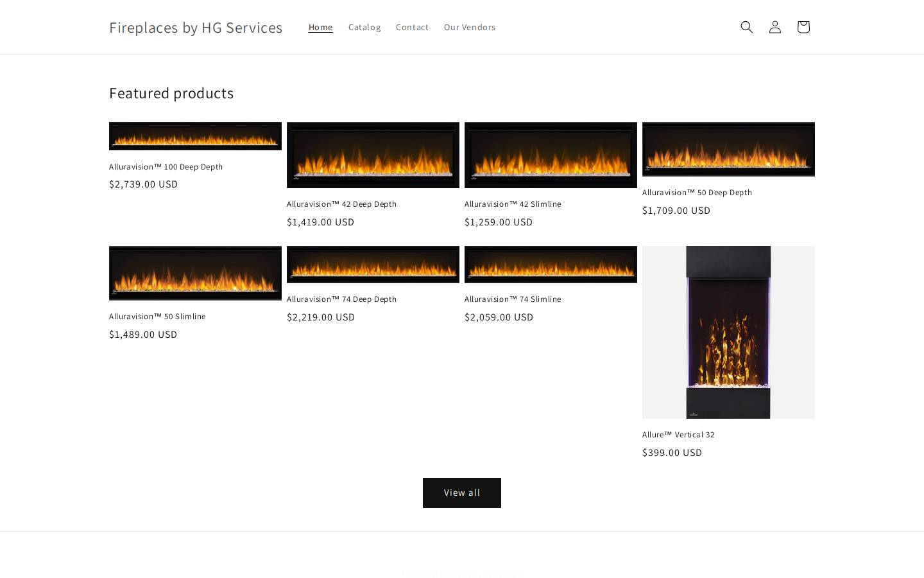Open the Contact menu item
This screenshot has height=578, width=924.
click(x=412, y=27)
